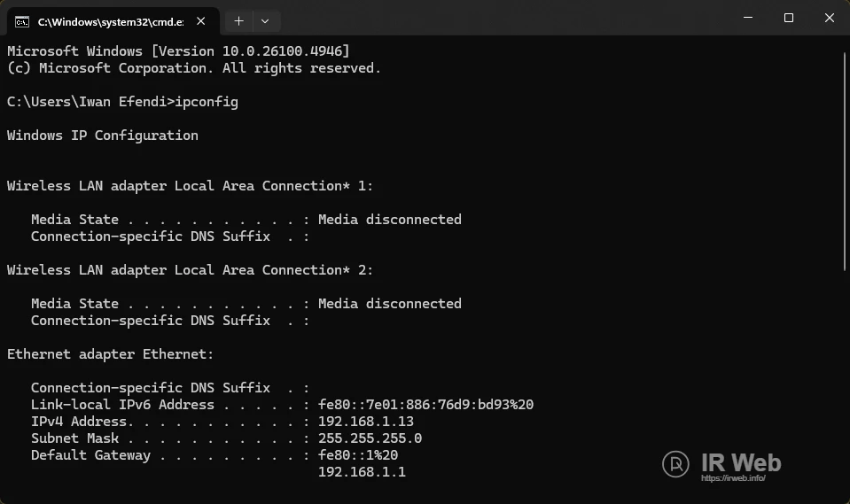Click the subnet mask 255.255.255.0 value
The width and height of the screenshot is (850, 504).
point(370,438)
